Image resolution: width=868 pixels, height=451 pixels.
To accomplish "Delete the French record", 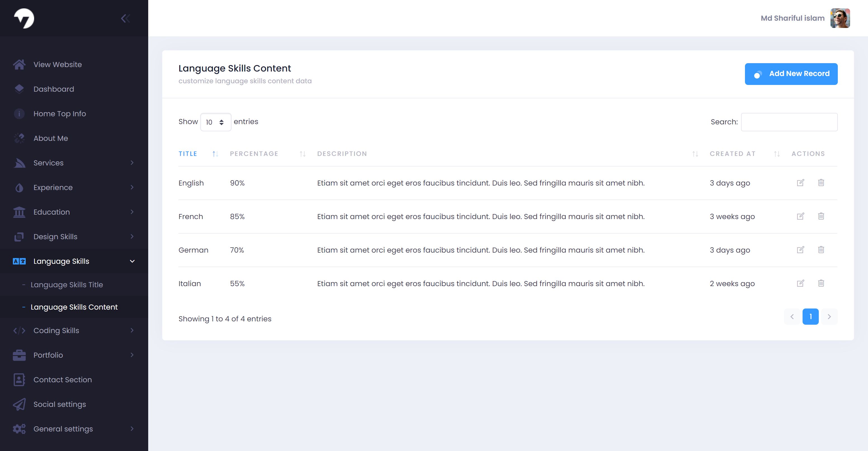I will (x=821, y=216).
